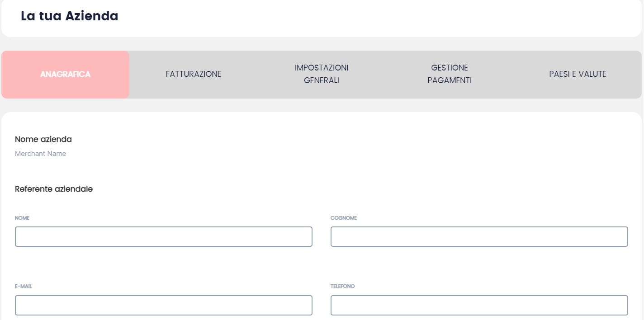This screenshot has height=320, width=644.
Task: Click the E-MAIL field label
Action: (x=24, y=287)
